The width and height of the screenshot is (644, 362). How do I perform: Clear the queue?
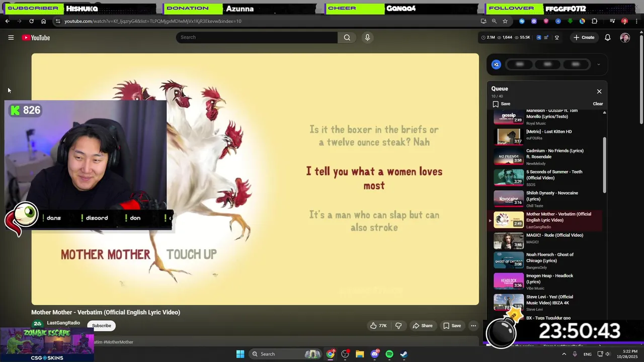click(x=598, y=104)
